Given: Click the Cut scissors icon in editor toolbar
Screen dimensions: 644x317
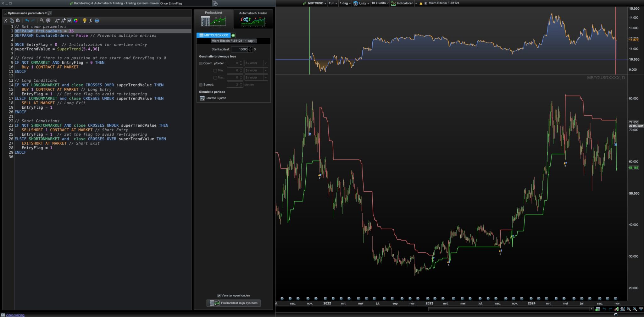Looking at the screenshot, I should [6, 20].
